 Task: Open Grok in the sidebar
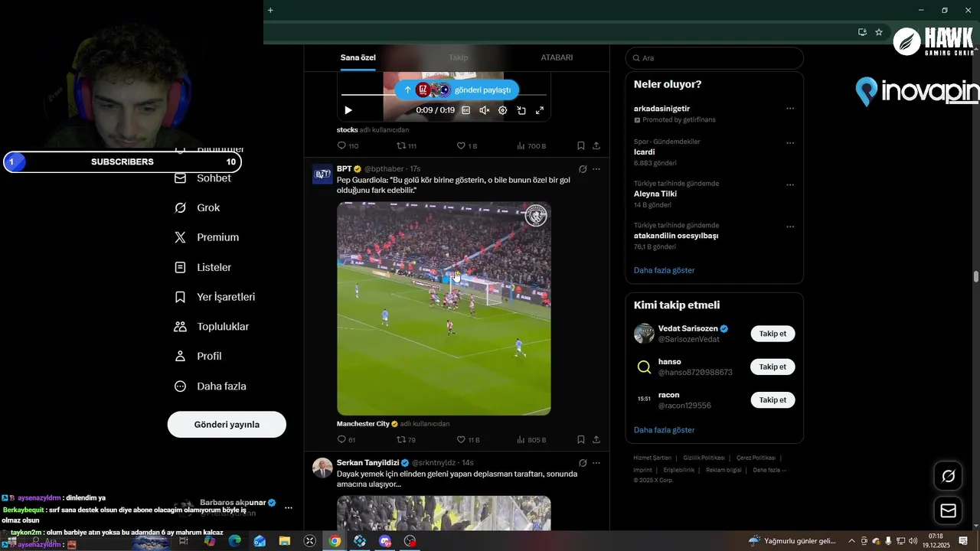click(x=198, y=208)
